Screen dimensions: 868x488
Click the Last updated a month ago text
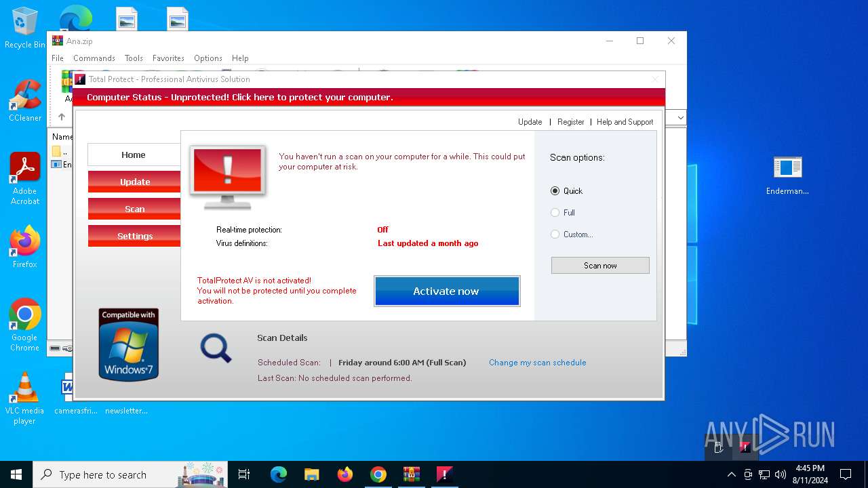(428, 243)
